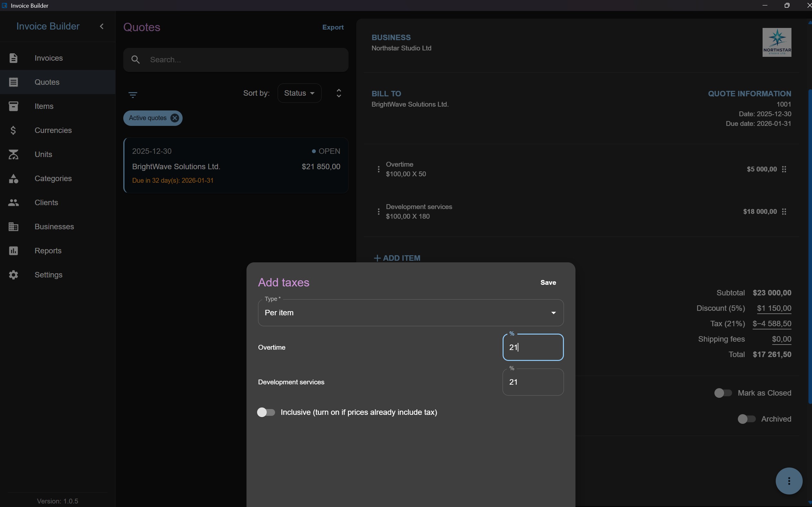Open the Invoices page icon

tap(13, 58)
